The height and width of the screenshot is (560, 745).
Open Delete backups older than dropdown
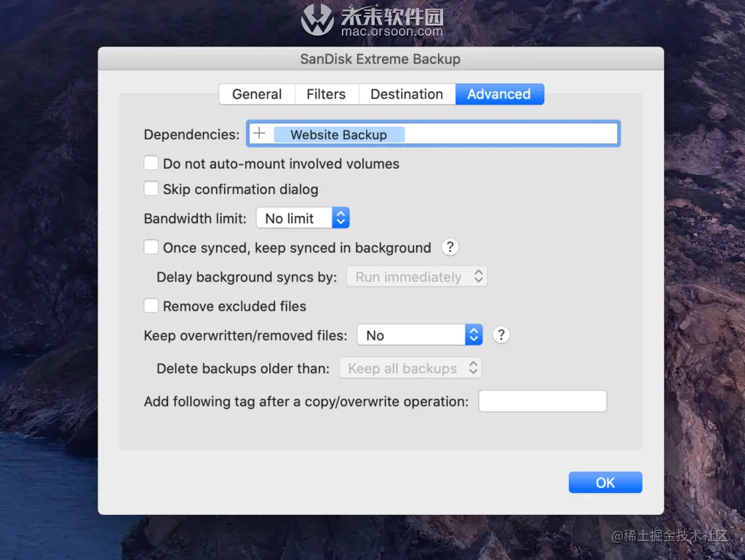click(x=410, y=368)
